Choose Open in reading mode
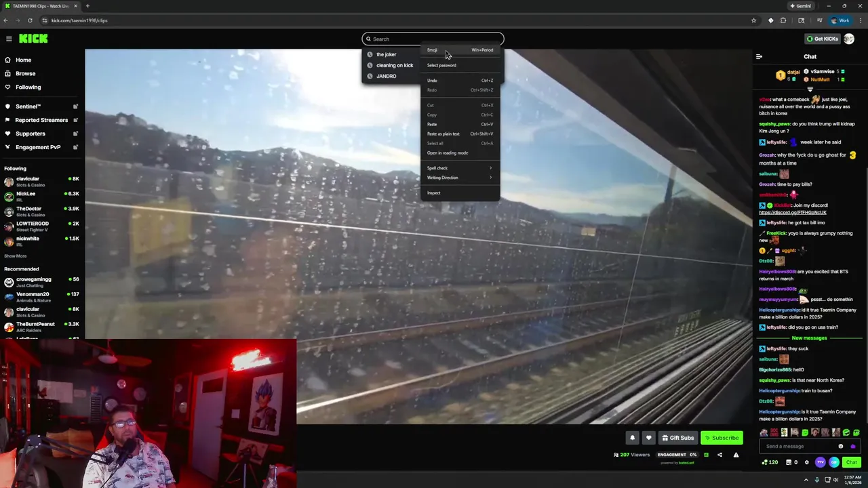The width and height of the screenshot is (868, 488). 460,152
